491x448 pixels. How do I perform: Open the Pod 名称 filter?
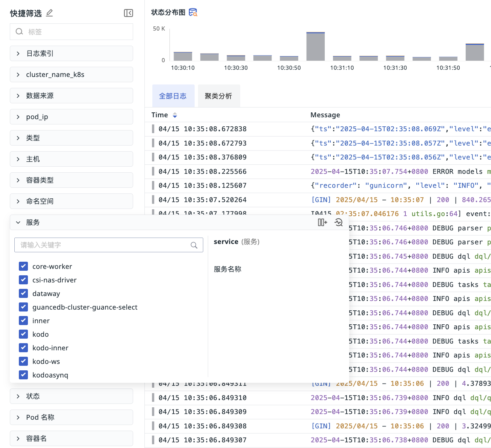(71, 417)
